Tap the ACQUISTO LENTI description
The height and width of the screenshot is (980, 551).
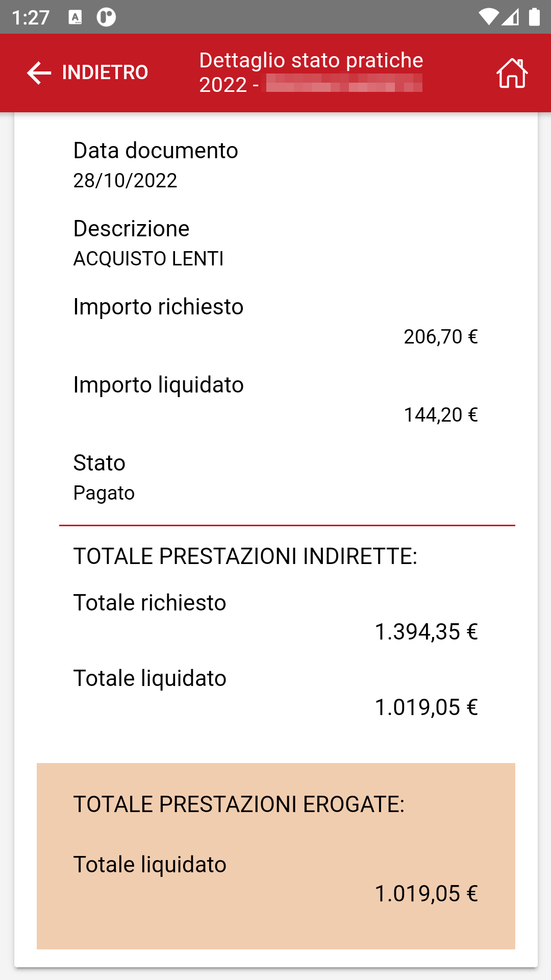tap(148, 259)
